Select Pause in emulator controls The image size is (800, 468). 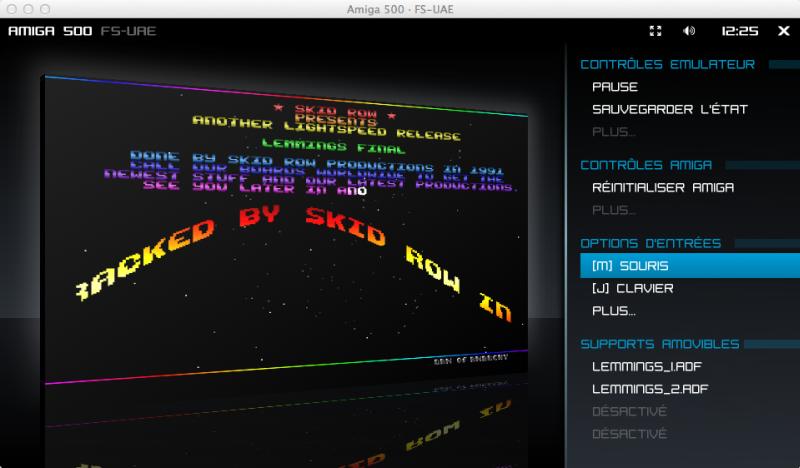click(615, 87)
